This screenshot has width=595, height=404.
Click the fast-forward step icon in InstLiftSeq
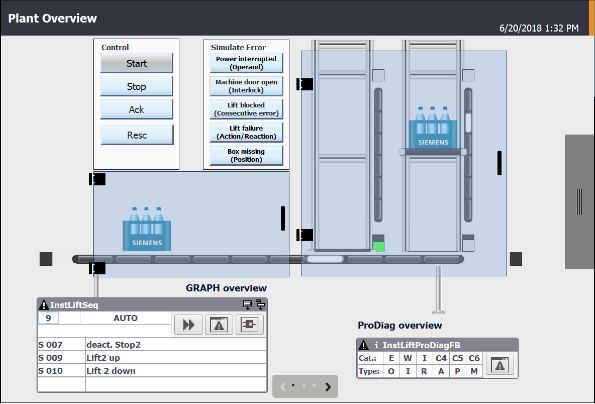click(188, 325)
